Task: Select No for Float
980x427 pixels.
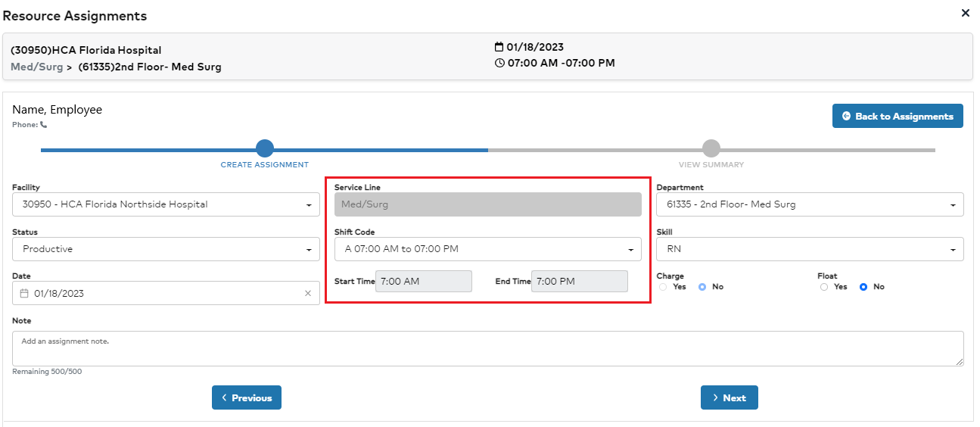Action: pyautogui.click(x=863, y=287)
